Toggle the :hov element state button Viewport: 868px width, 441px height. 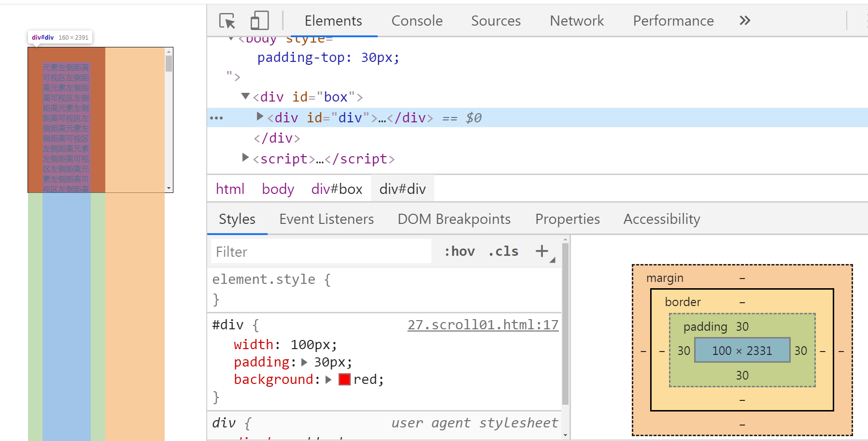(x=459, y=251)
